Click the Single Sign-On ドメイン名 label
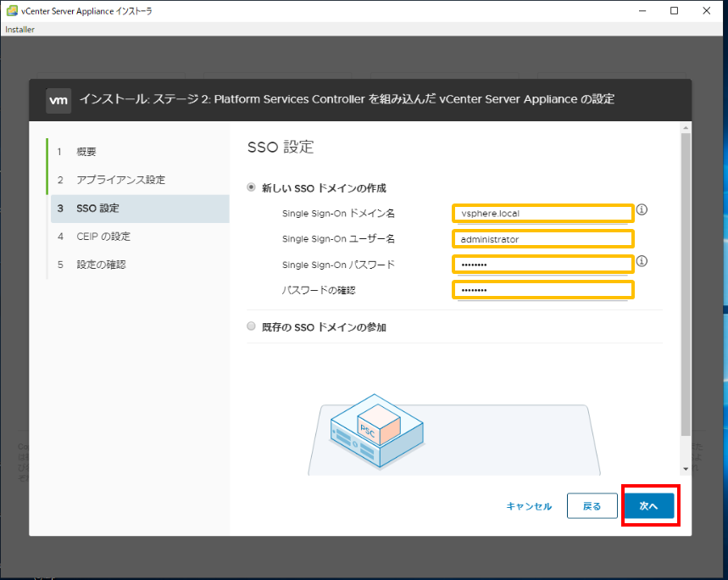 click(x=338, y=214)
